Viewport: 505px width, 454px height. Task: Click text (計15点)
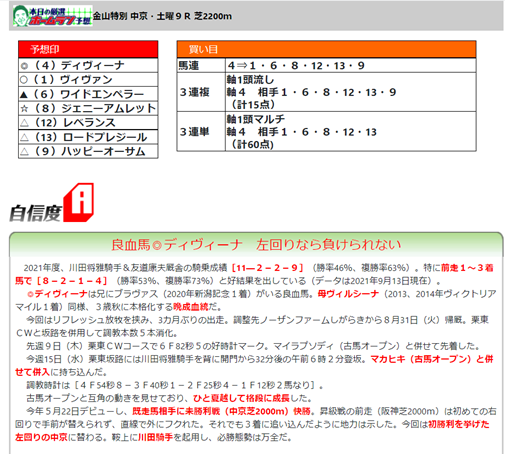point(252,105)
